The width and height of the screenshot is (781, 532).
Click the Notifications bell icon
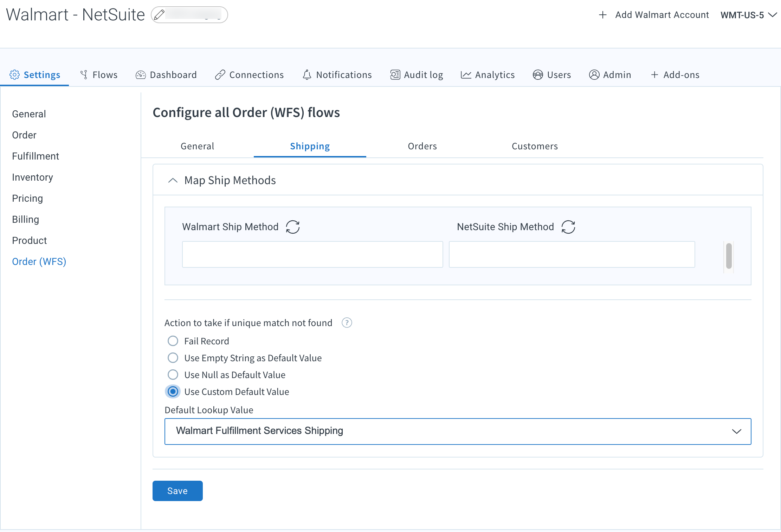(307, 75)
